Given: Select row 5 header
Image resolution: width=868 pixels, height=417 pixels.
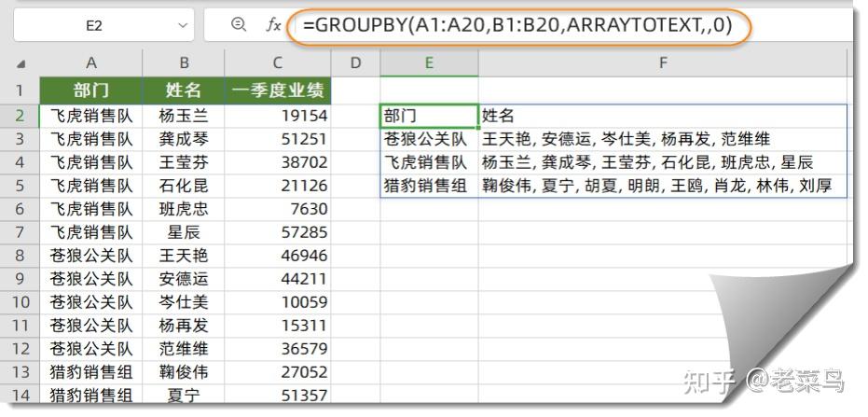Looking at the screenshot, I should point(20,186).
